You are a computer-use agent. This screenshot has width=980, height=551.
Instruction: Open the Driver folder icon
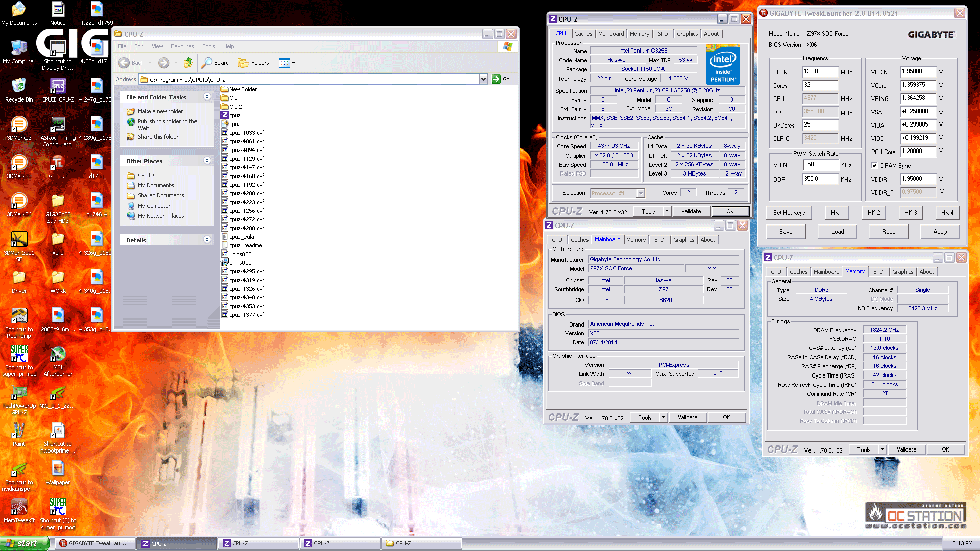(19, 282)
